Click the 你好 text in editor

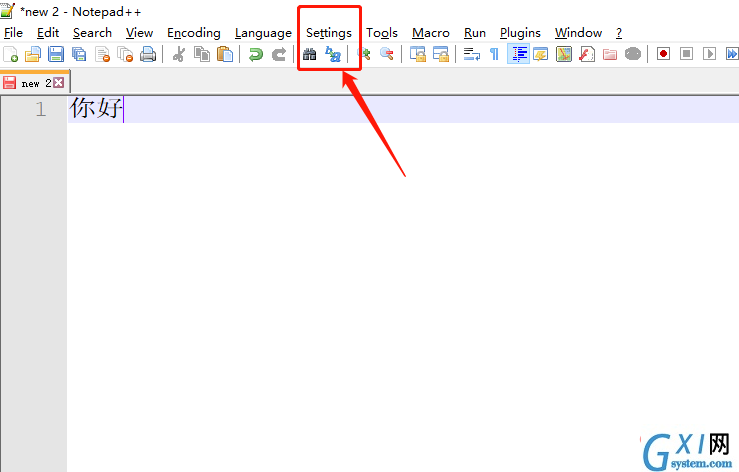click(x=96, y=108)
